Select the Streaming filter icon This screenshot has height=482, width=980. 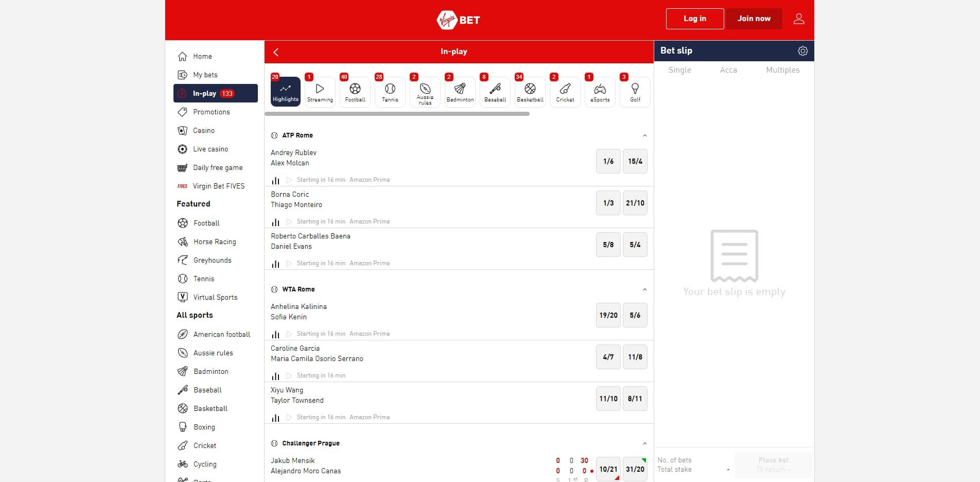[320, 92]
